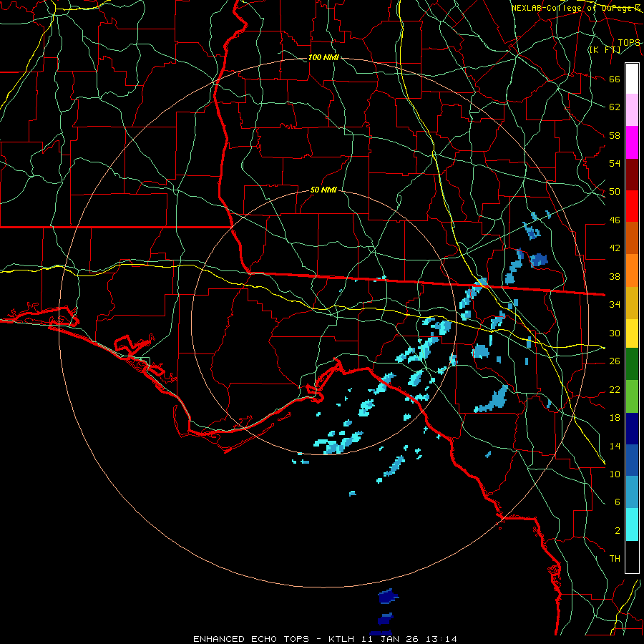Image resolution: width=644 pixels, height=644 pixels.
Task: Click the 54 legend value
Action: pyautogui.click(x=615, y=163)
